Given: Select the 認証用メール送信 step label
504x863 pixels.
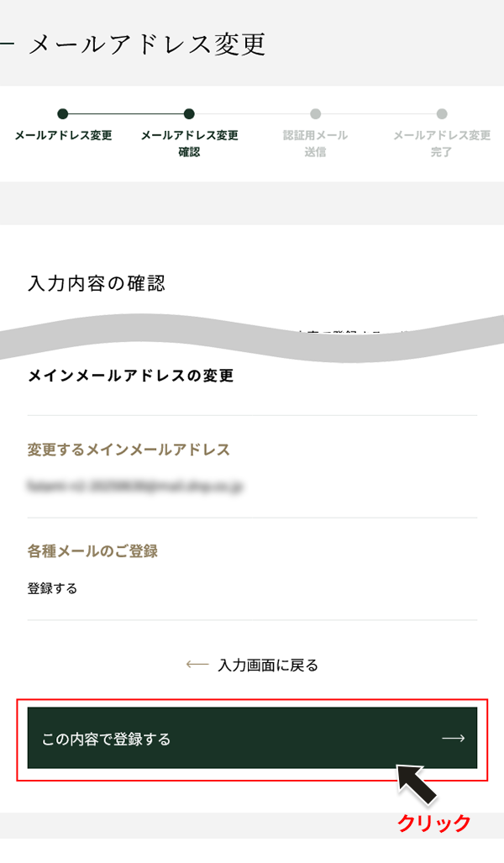Looking at the screenshot, I should click(x=315, y=144).
